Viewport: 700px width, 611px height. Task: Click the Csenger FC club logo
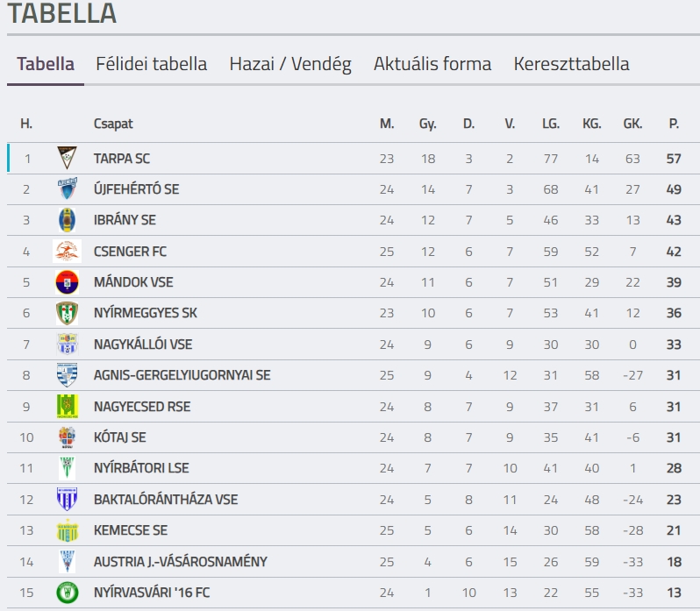[67, 251]
